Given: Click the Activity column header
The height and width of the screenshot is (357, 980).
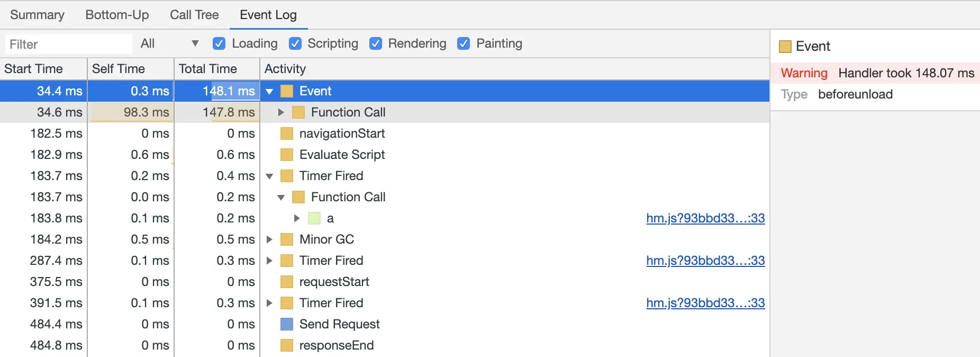Looking at the screenshot, I should [x=514, y=69].
